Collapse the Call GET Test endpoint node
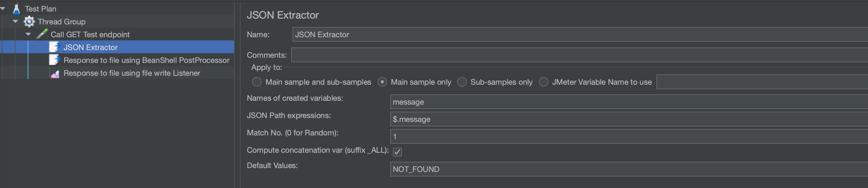Image resolution: width=868 pixels, height=188 pixels. (x=28, y=34)
